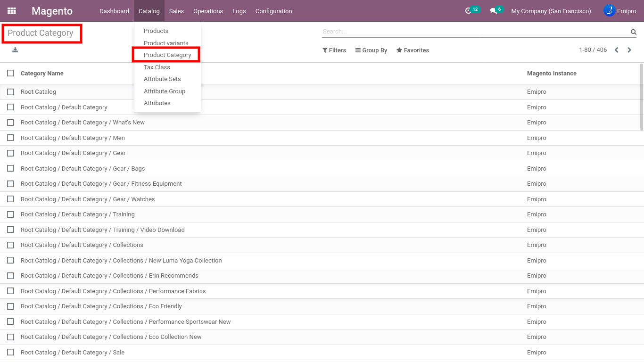This screenshot has height=362, width=644.
Task: Click the vertical list scrollbar
Action: tap(642, 97)
